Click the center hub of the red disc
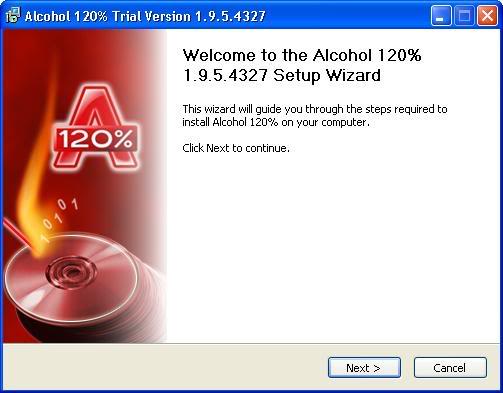 (x=71, y=273)
